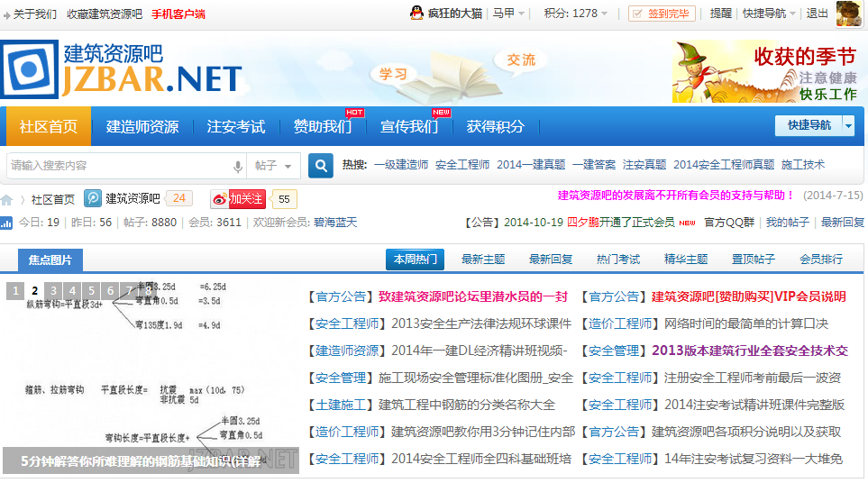The height and width of the screenshot is (483, 868).
Task: Click the user avatar picture top right
Action: [x=849, y=14]
